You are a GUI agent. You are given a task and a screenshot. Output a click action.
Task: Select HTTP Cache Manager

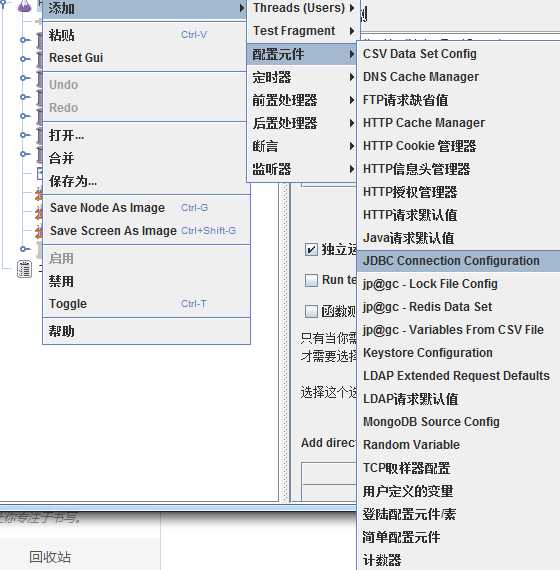tap(459, 123)
